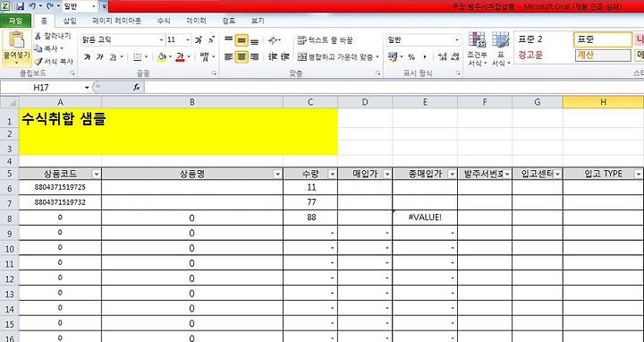
Task: Align text left
Action: (228, 56)
